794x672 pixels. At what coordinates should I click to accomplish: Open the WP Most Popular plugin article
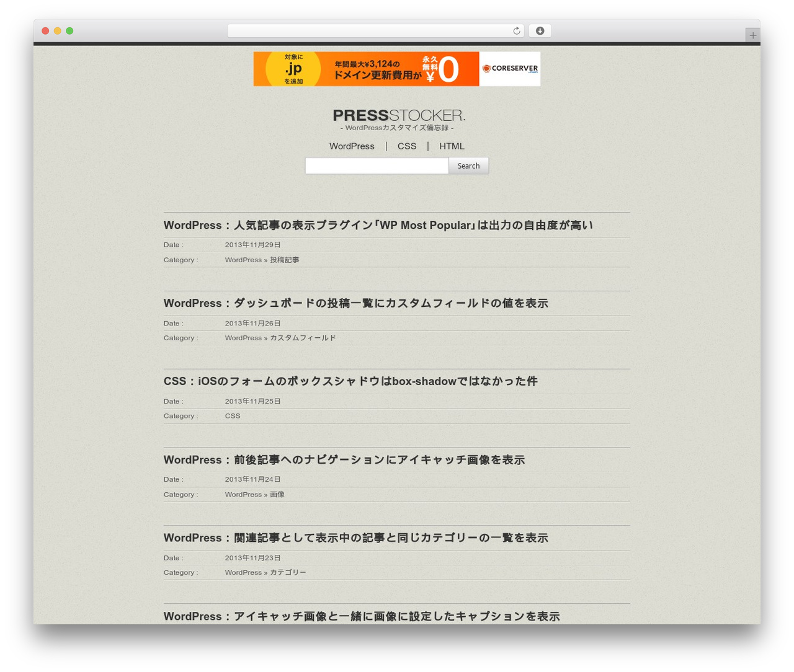point(378,225)
